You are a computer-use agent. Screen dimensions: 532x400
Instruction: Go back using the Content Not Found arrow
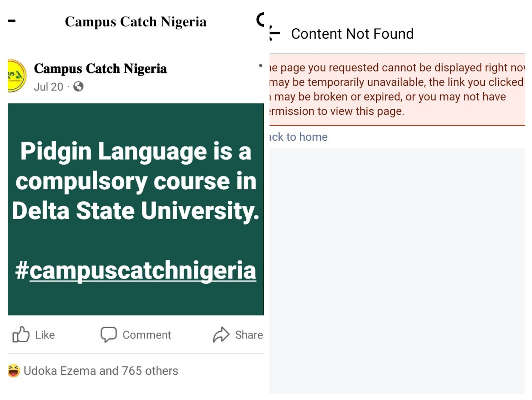point(275,33)
